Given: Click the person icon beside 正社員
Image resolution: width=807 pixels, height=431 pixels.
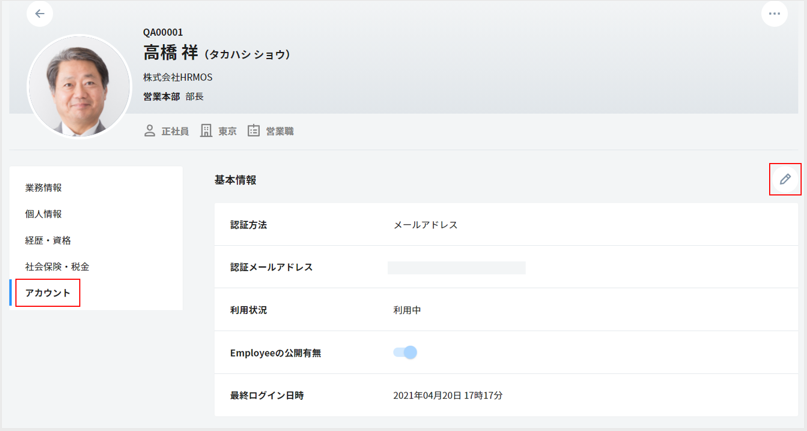Looking at the screenshot, I should (x=150, y=131).
